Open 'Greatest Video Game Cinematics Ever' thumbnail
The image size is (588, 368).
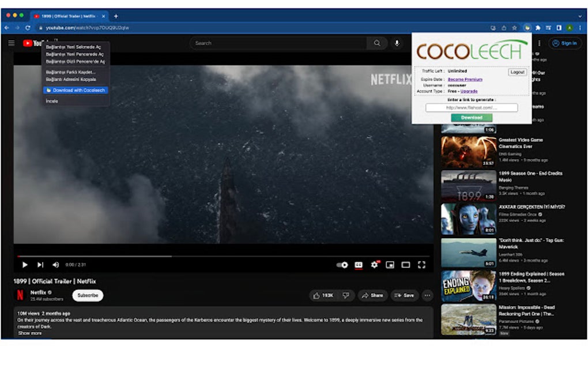pos(468,152)
